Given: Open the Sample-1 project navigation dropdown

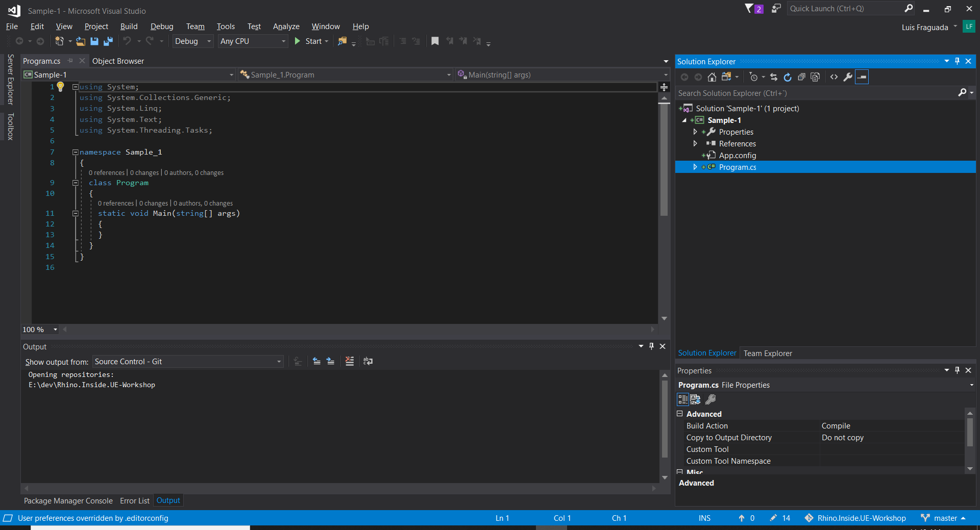Looking at the screenshot, I should [x=129, y=75].
